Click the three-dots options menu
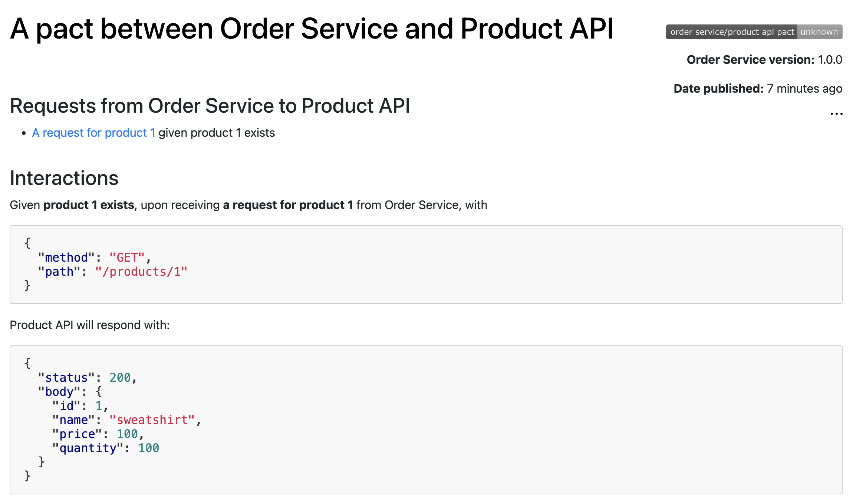The image size is (853, 504). 836,114
